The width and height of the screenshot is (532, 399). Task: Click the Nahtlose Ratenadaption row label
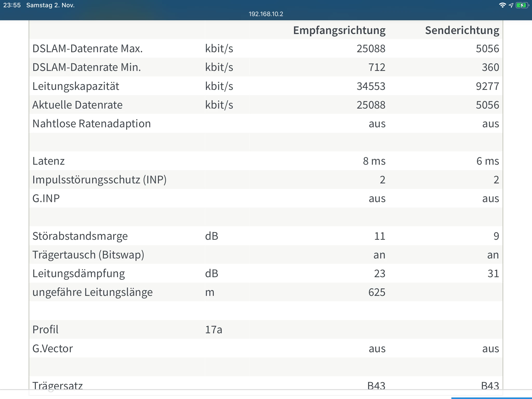tap(91, 124)
